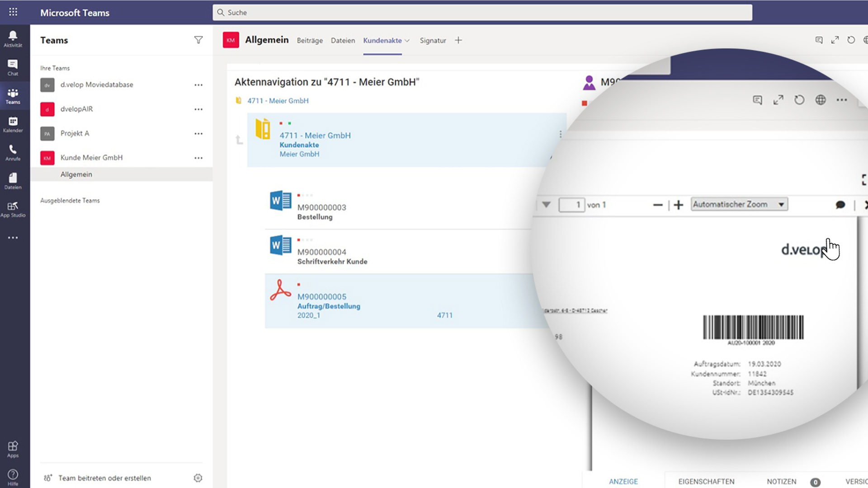This screenshot has height=488, width=868.
Task: Open the Anrufe phone icon
Action: [x=13, y=153]
